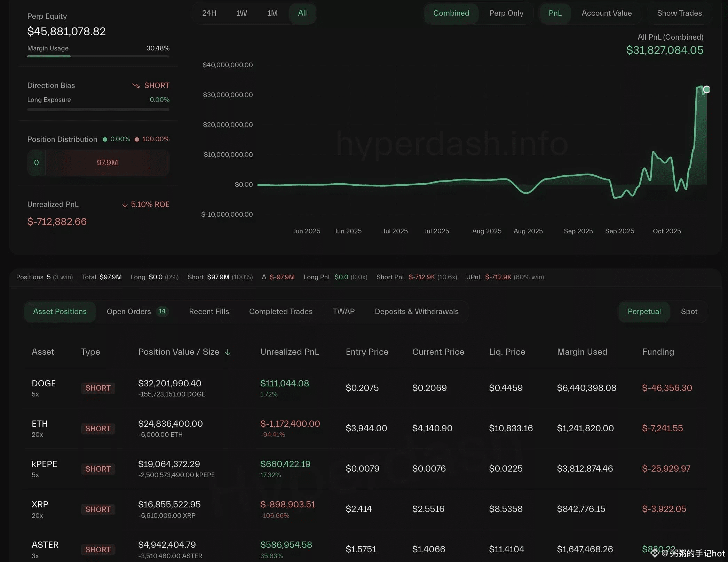Click the down arrow next to 5.10% ROE

coord(125,204)
